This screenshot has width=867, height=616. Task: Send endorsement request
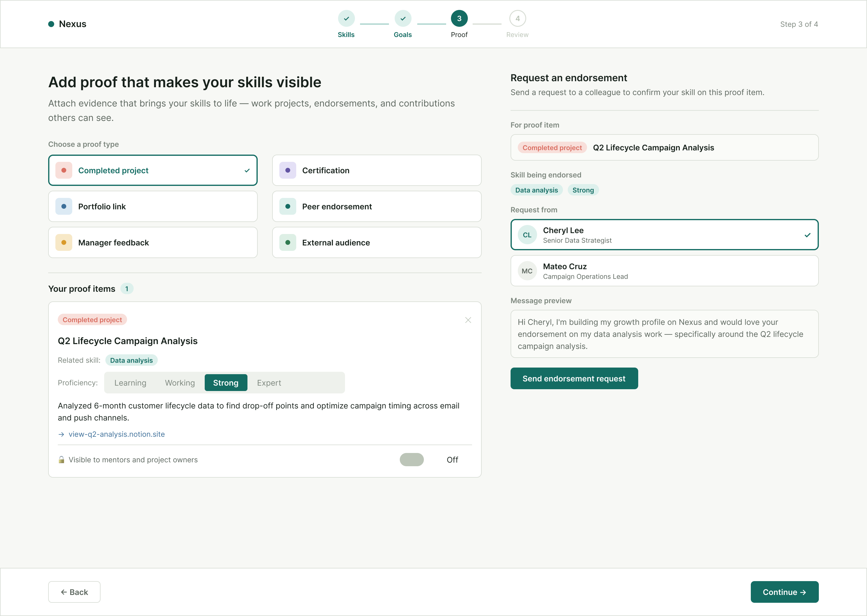tap(574, 378)
